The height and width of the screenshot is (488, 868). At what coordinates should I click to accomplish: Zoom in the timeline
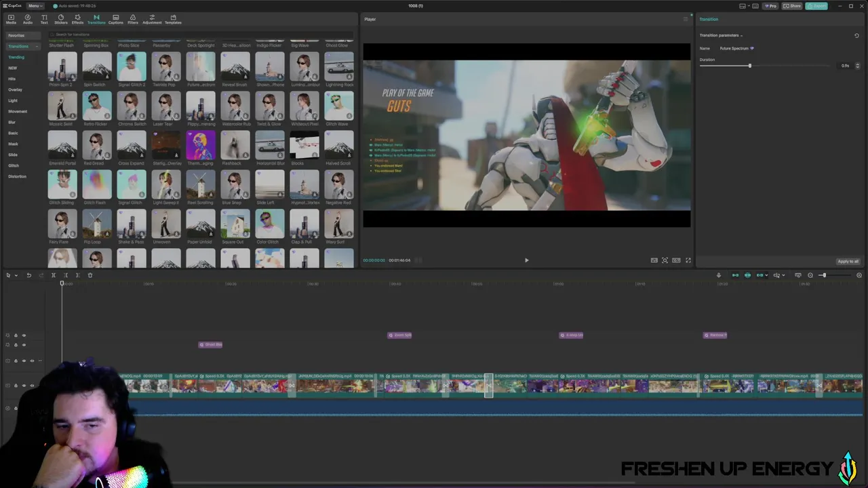tap(859, 275)
